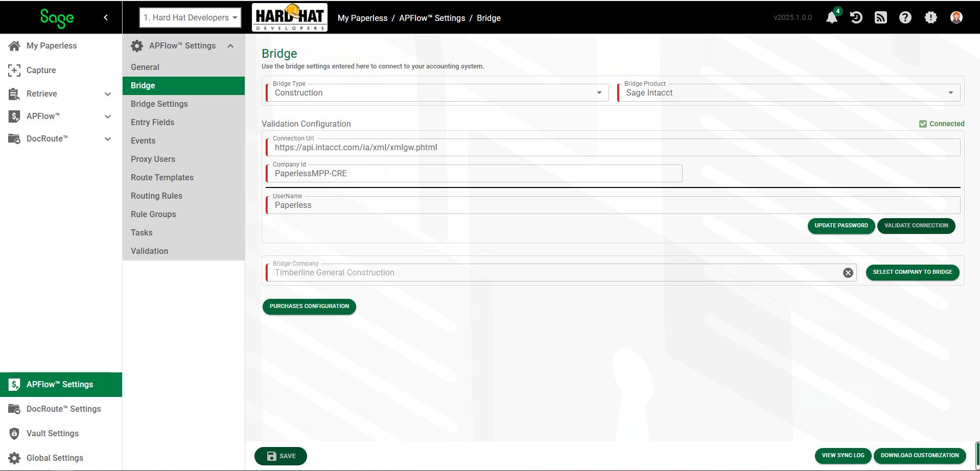
Task: Click the version text v2025.1.0.0
Action: 792,17
